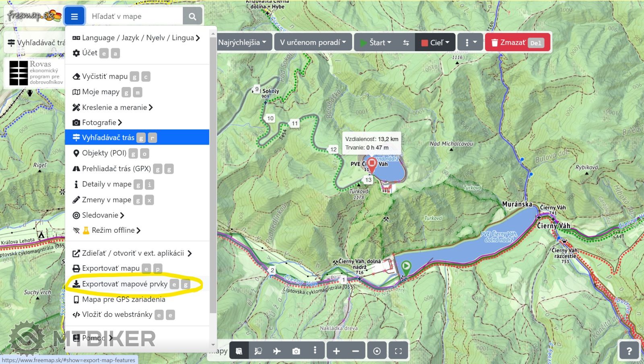Open the 'V určenom poradí' dropdown
Screen dimensions: 644x364
coord(313,43)
